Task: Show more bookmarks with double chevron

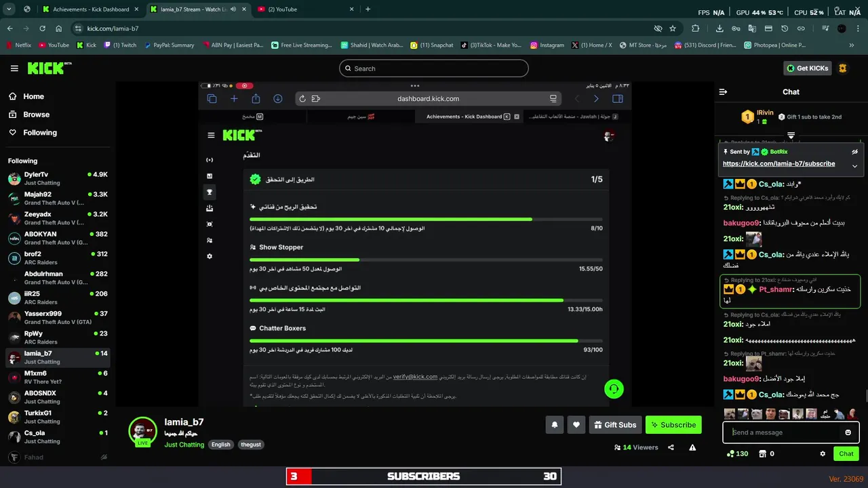Action: point(852,45)
